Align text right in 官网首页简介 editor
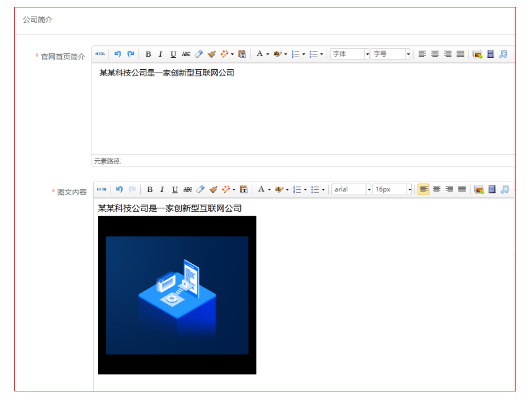Viewport: 532px width, 400px height. coord(447,54)
